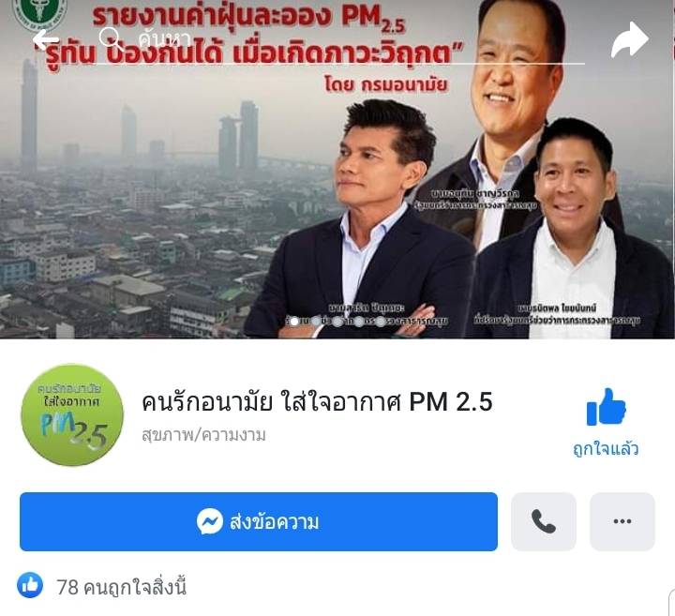Click the โดย กรมอนามัย text on cover

point(385,84)
